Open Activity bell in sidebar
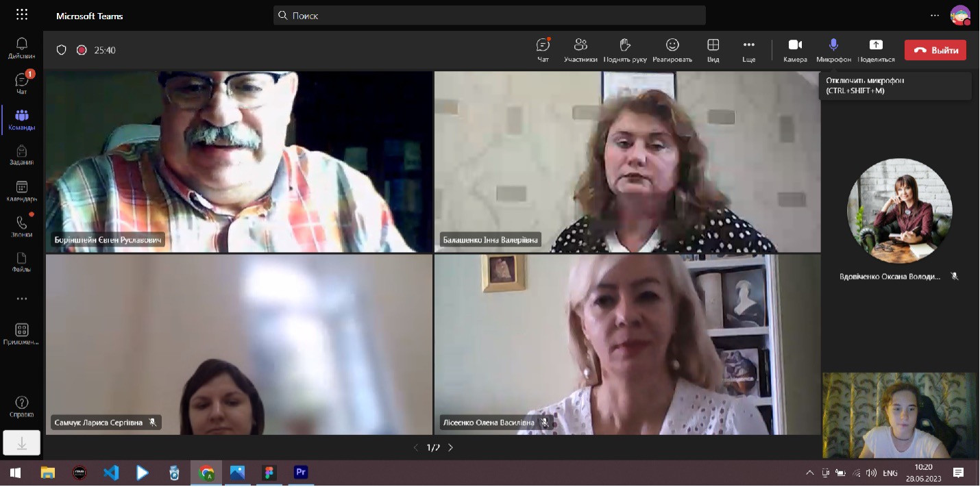Viewport: 980px width, 487px height. pos(21,47)
